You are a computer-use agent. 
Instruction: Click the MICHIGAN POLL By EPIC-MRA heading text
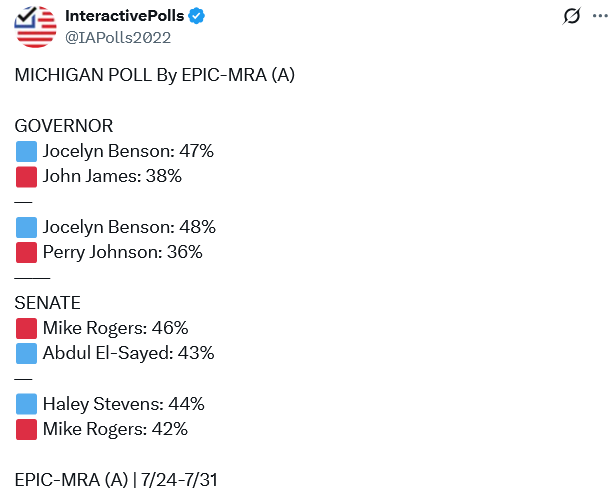click(x=154, y=75)
